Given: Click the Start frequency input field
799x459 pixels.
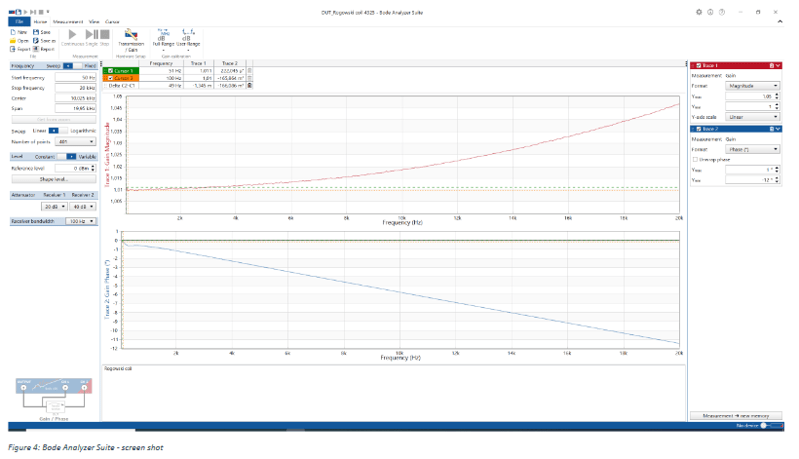Looking at the screenshot, I should click(x=75, y=77).
